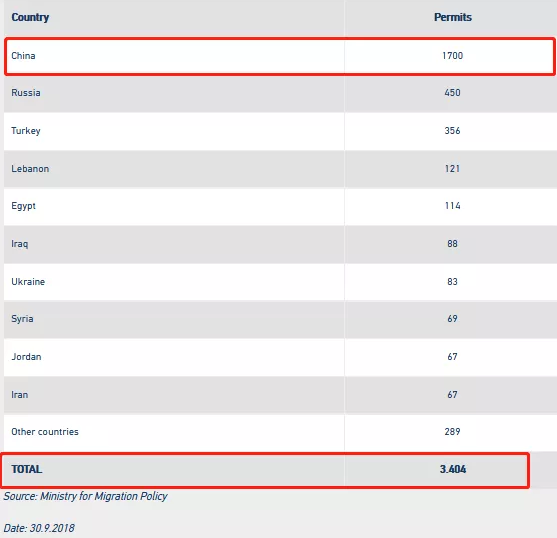Screen dimensions: 557x538
Task: Click Egypt's permit value 114
Action: [x=453, y=206]
